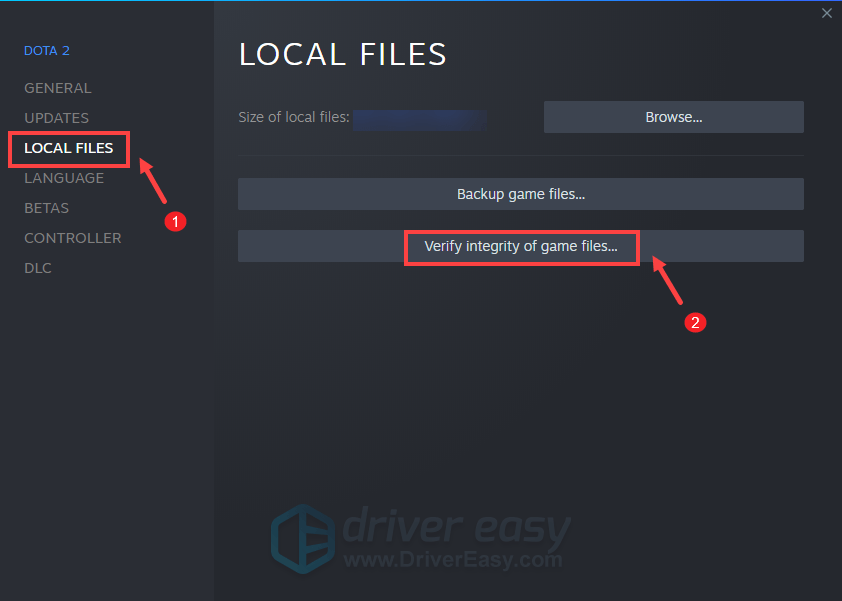Click the Browse... button

[x=673, y=117]
